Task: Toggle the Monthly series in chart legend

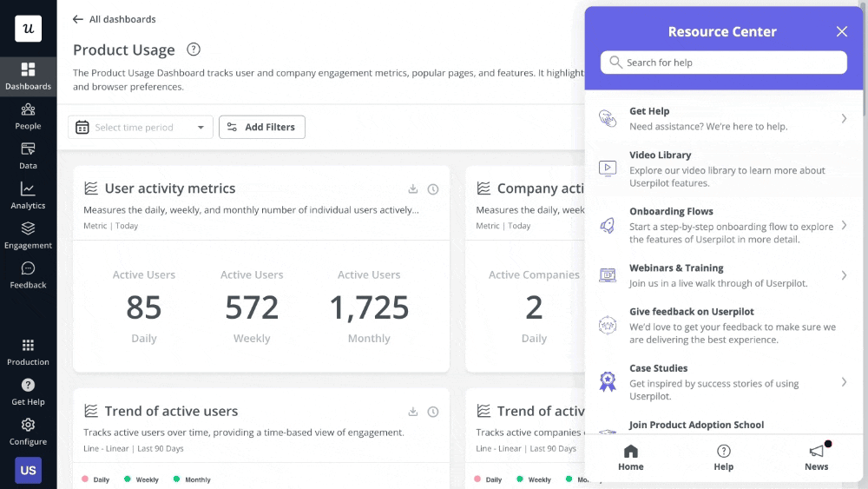Action: pos(192,479)
